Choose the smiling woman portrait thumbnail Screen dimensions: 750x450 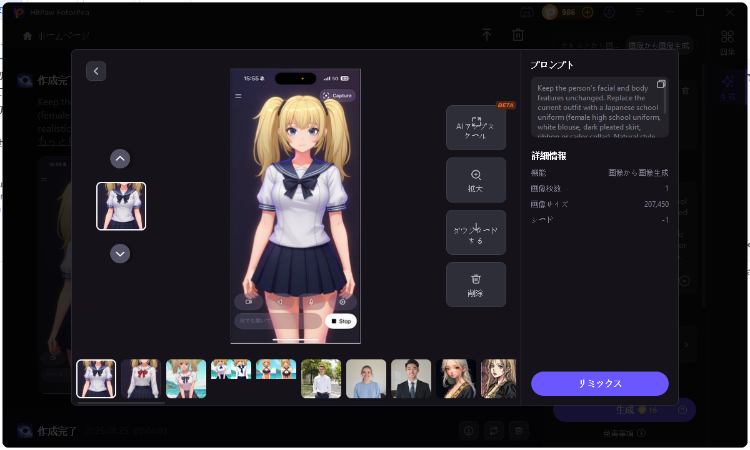click(366, 379)
